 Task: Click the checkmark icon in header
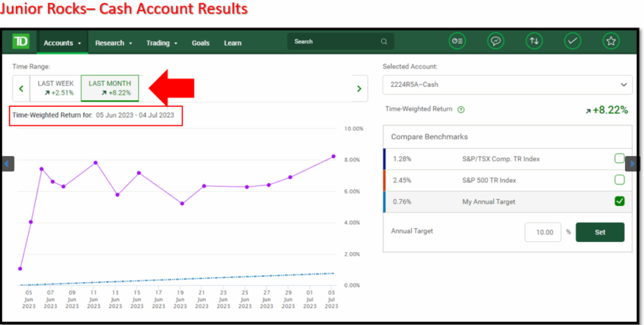coord(572,42)
